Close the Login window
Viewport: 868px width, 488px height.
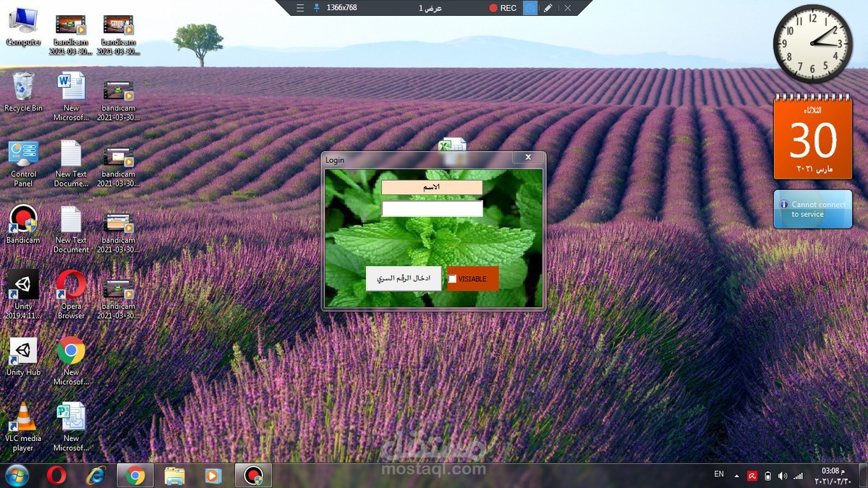pos(528,157)
